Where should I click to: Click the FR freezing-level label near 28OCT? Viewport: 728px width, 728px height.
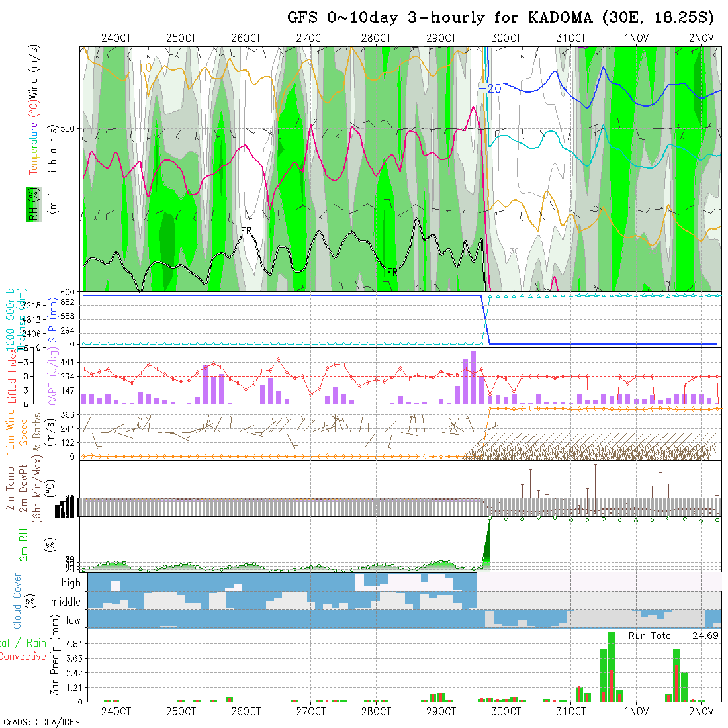392,272
